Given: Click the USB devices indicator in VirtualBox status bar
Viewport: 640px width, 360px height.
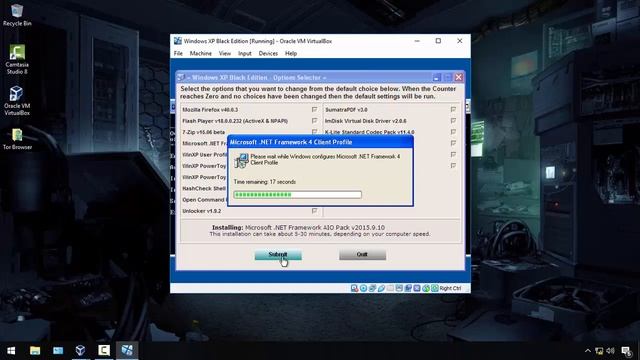Looking at the screenshot, I should click(x=381, y=288).
